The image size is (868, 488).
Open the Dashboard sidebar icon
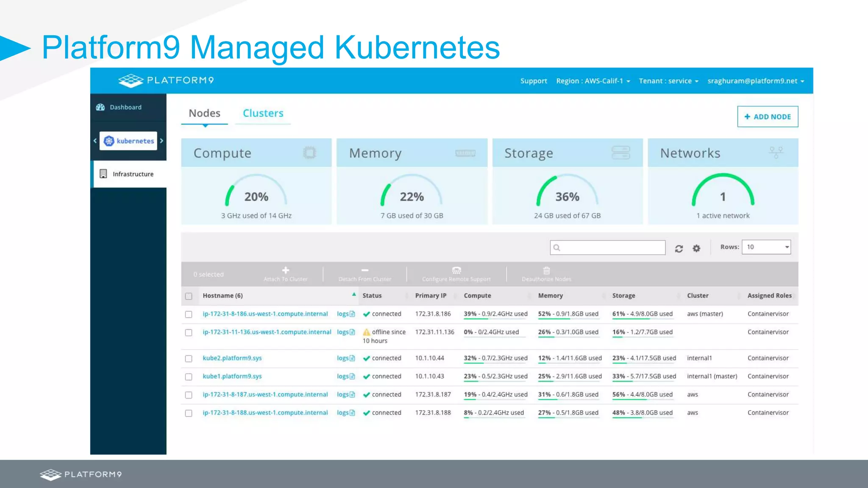pos(100,107)
